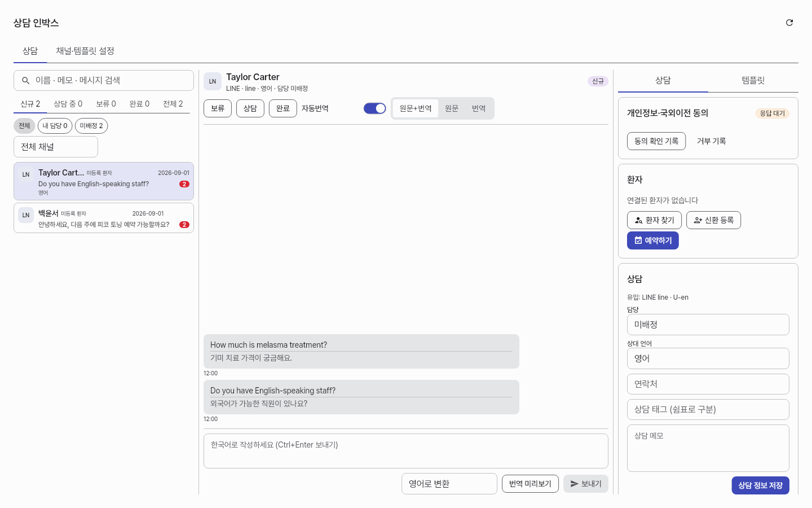The width and height of the screenshot is (812, 508).
Task: Click the unread badge on Taylor Carter conversation
Action: pyautogui.click(x=184, y=184)
